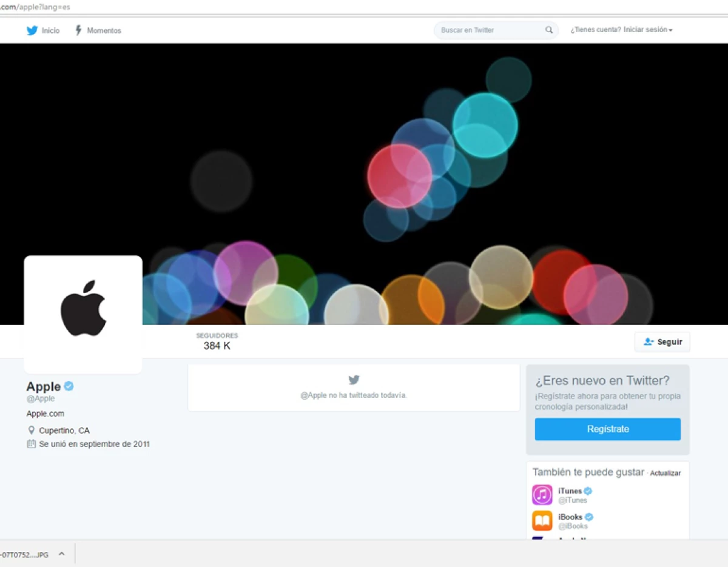Click the verified badge next to iBooks
The width and height of the screenshot is (728, 567).
(x=589, y=517)
